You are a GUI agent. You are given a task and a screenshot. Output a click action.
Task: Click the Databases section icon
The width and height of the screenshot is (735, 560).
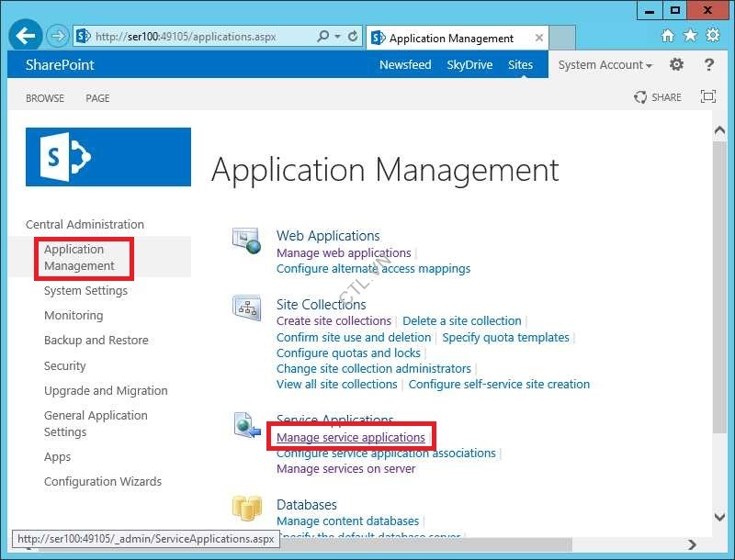[246, 508]
